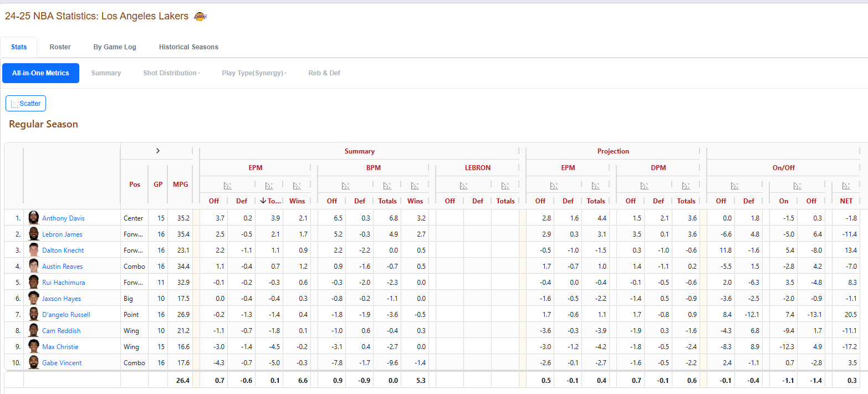Click Max Christie's headshot photo
The width and height of the screenshot is (868, 394).
coord(34,346)
